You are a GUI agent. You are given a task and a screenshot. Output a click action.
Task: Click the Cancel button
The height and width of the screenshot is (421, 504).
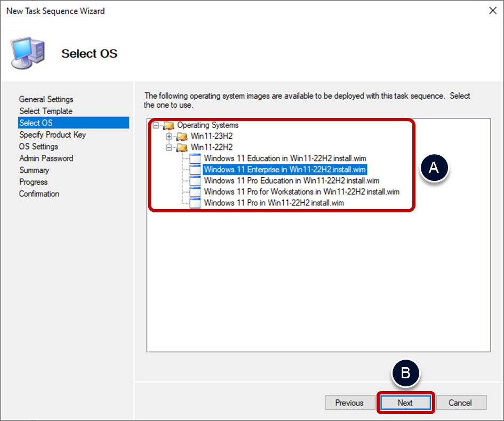click(x=461, y=403)
